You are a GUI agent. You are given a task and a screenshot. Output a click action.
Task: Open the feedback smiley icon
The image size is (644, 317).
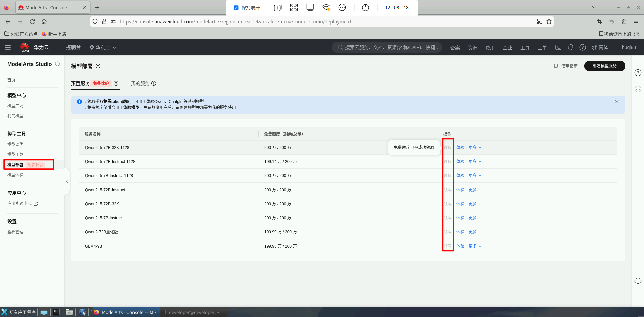[x=638, y=89]
